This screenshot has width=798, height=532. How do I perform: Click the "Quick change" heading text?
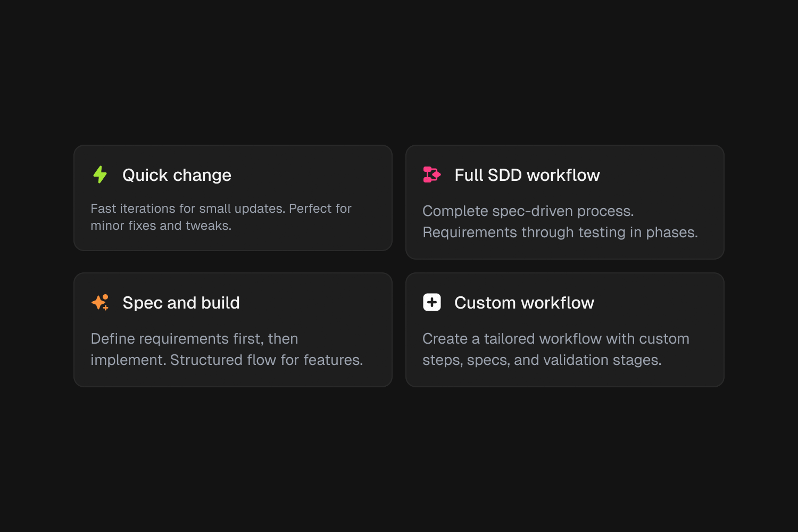(177, 175)
